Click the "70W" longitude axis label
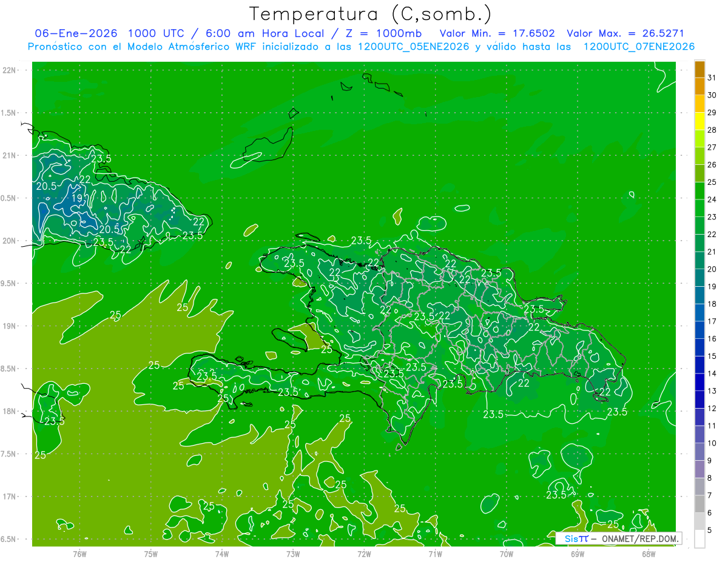The image size is (728, 562). (507, 554)
